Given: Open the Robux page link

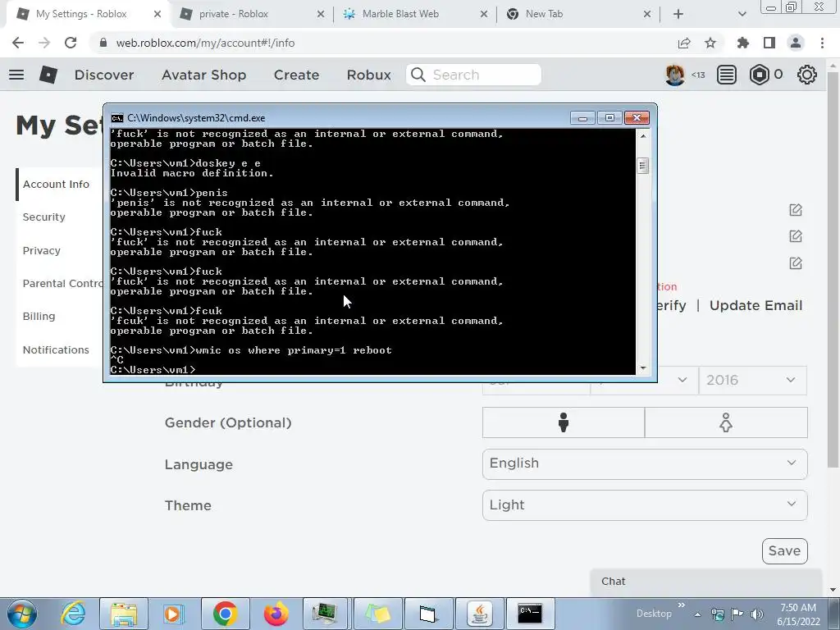Looking at the screenshot, I should pos(368,75).
